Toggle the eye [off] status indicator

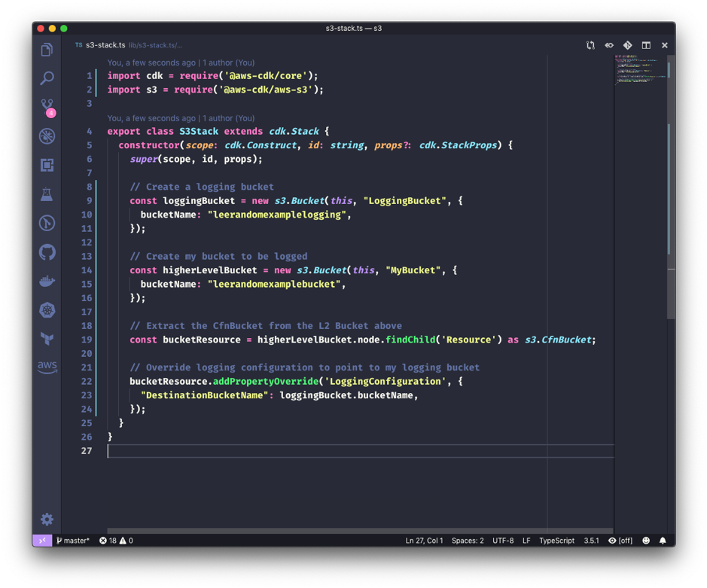(x=620, y=541)
